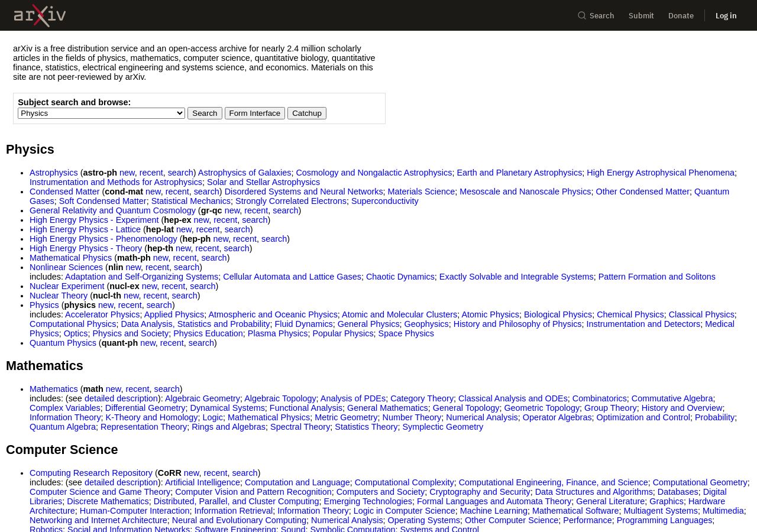Click the Search button beside subject dropdown

pyautogui.click(x=205, y=113)
